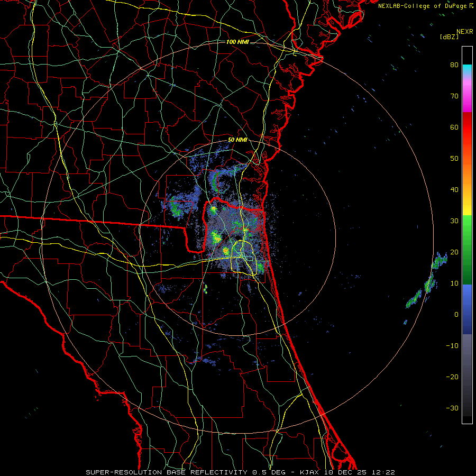
Task: Click the [dBZ] unit label
Action: (x=449, y=36)
